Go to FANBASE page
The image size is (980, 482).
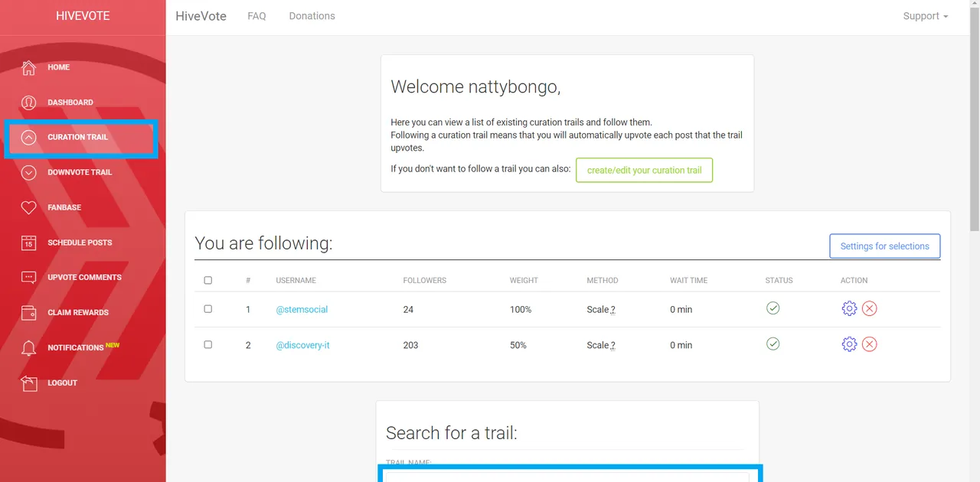tap(64, 207)
